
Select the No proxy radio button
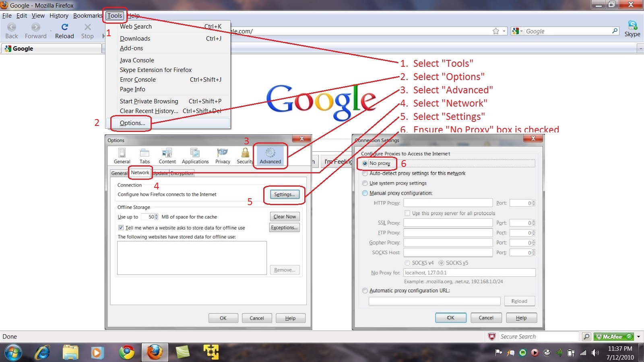point(365,163)
